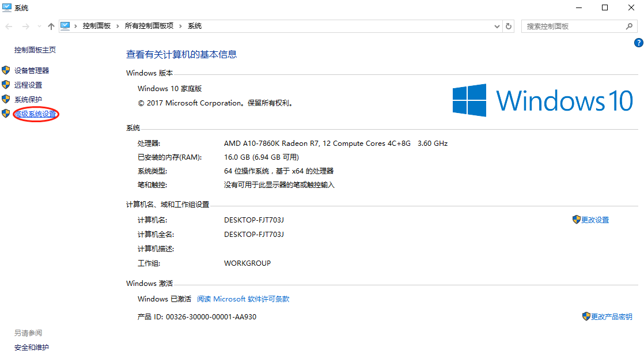Click the forward navigation arrow
Viewport: 644px width, 362px height.
(x=25, y=27)
